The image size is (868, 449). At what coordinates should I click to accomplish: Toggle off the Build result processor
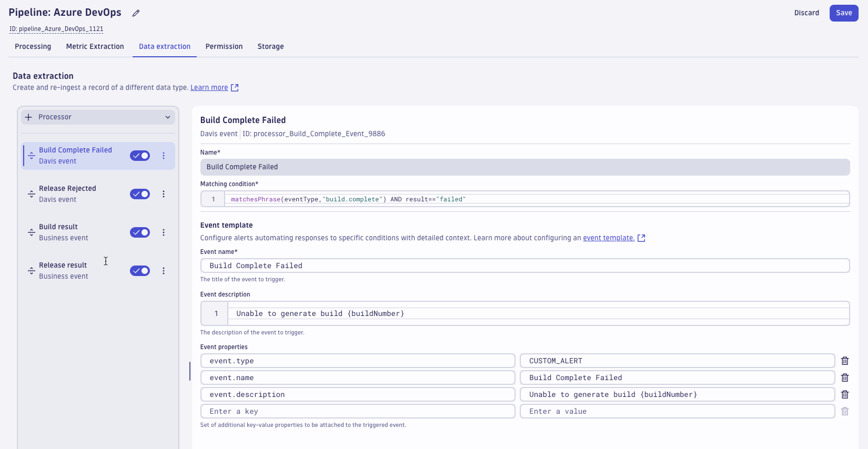[x=140, y=232]
